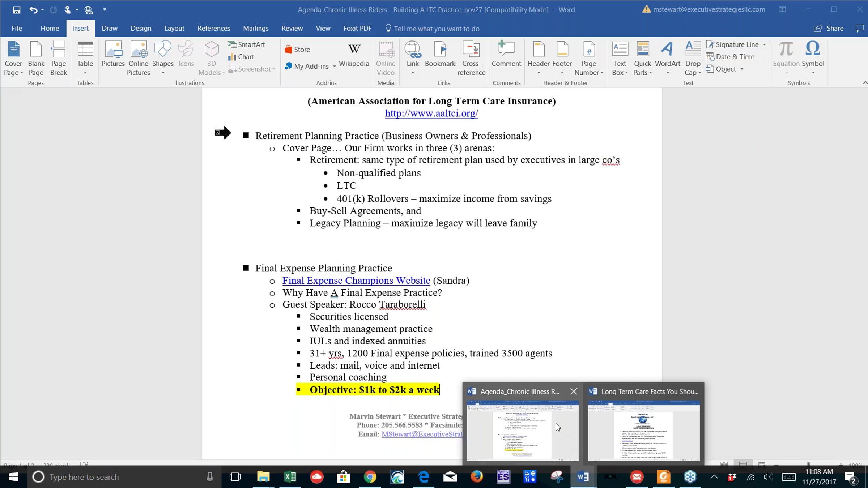Click the MStewart email link in footer
The image size is (868, 488).
pos(422,434)
